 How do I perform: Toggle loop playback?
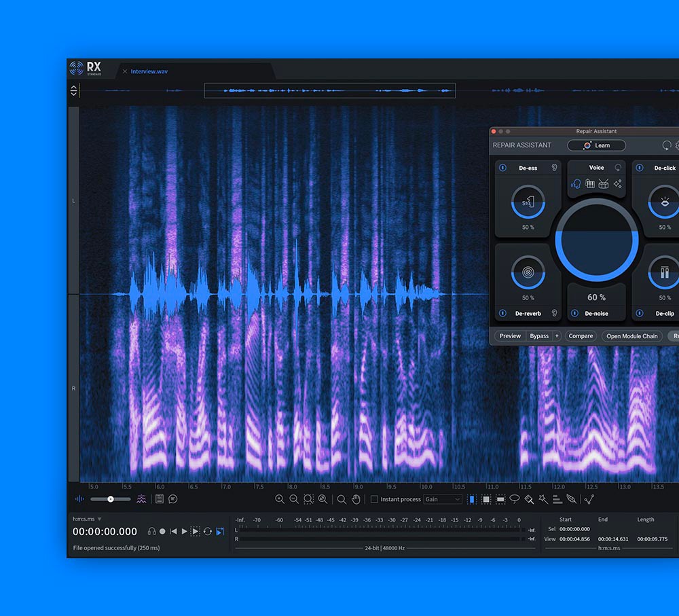tap(208, 531)
